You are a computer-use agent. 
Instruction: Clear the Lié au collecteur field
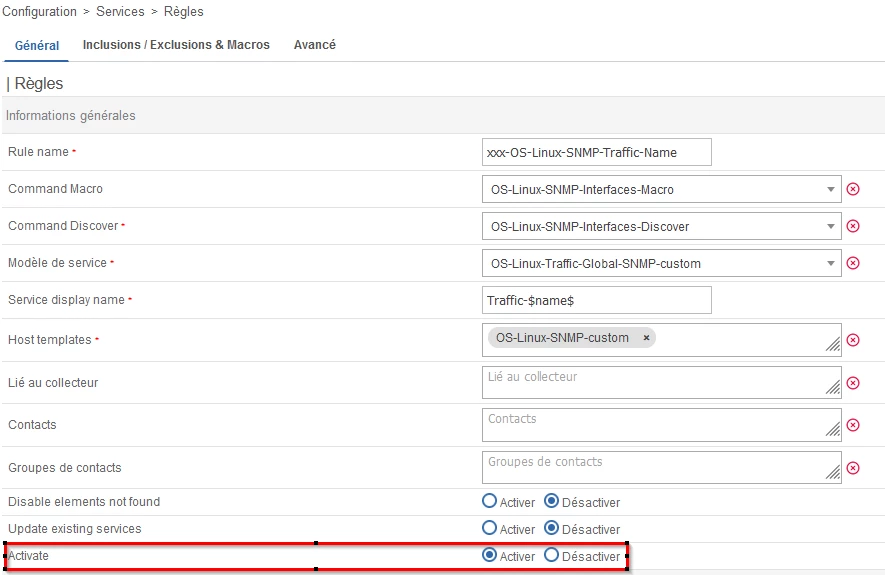tap(853, 383)
